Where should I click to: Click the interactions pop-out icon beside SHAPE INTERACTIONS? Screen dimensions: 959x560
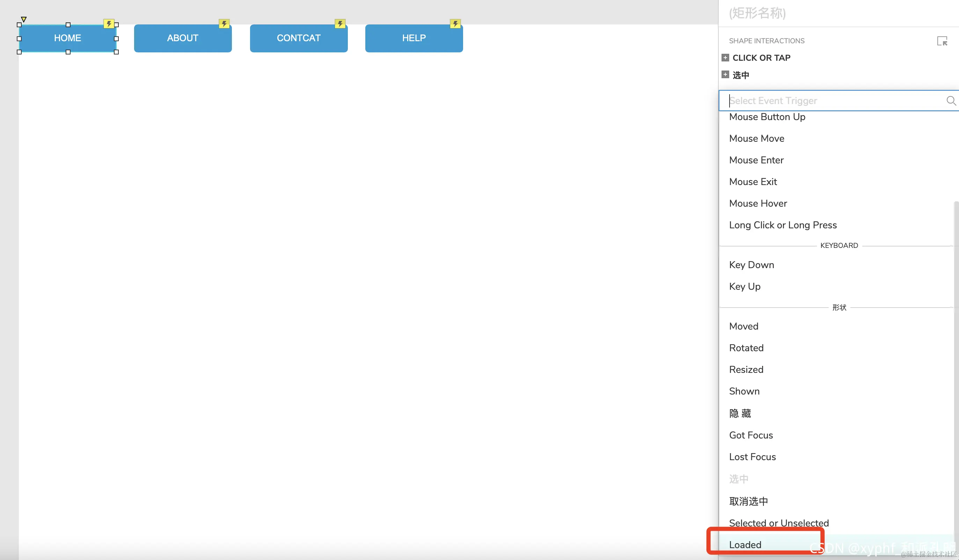tap(942, 41)
